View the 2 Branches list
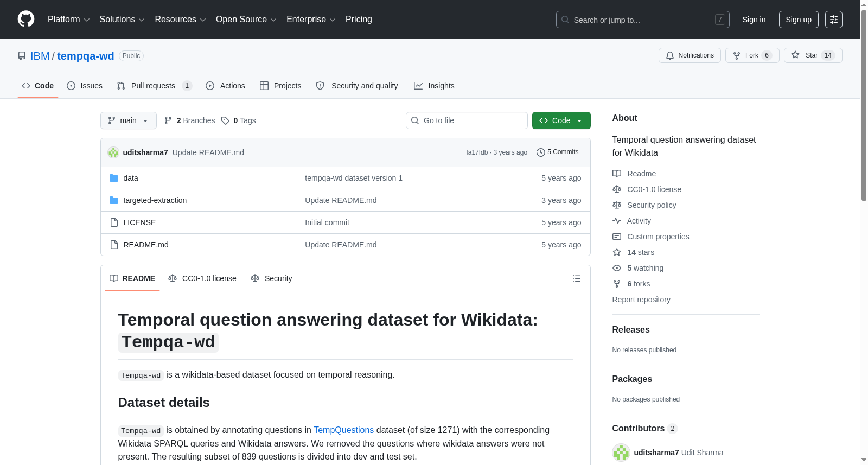This screenshot has height=465, width=868. pos(189,120)
